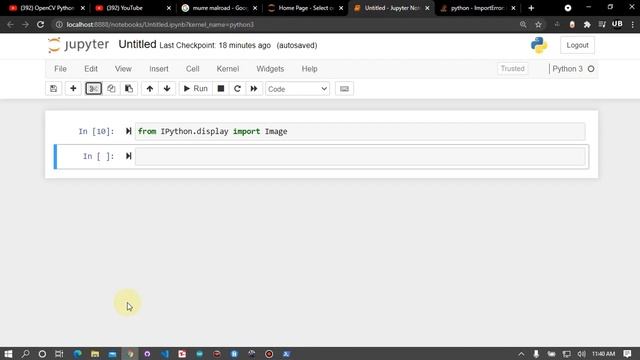Open the File menu
The height and width of the screenshot is (360, 640).
pyautogui.click(x=60, y=69)
